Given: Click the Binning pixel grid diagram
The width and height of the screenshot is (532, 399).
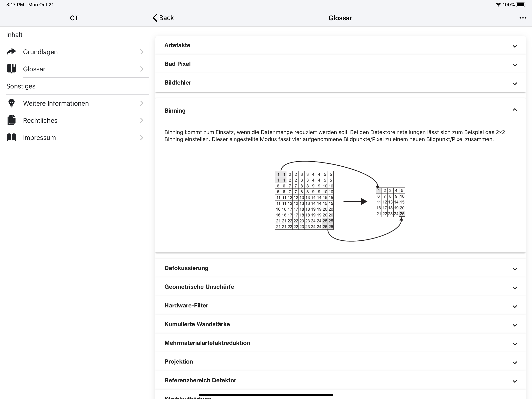Looking at the screenshot, I should point(340,201).
